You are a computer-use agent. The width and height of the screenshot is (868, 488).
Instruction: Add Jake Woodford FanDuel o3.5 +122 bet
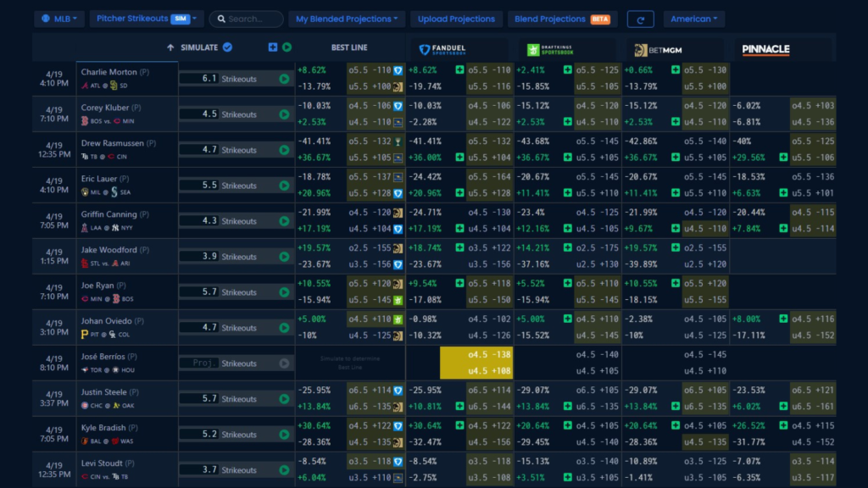pyautogui.click(x=459, y=247)
